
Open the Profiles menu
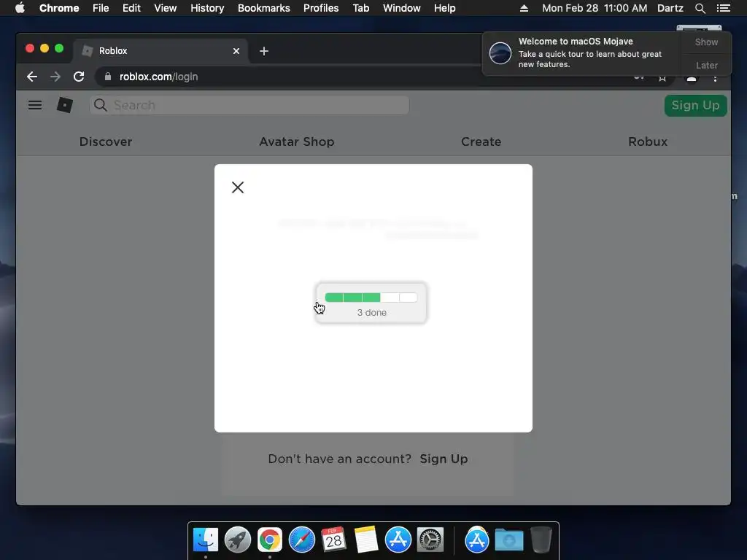click(x=321, y=8)
